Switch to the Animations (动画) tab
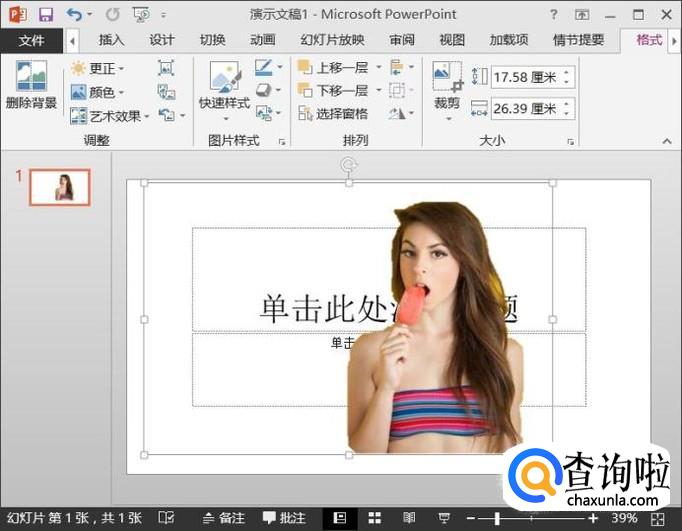The image size is (682, 531). [262, 40]
